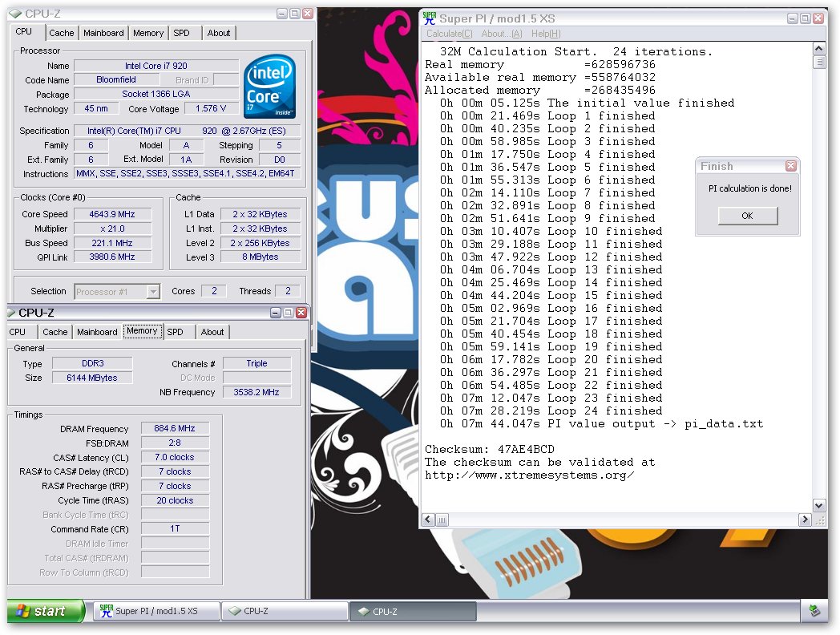Open the Processor #1 selection dropdown

(x=153, y=292)
